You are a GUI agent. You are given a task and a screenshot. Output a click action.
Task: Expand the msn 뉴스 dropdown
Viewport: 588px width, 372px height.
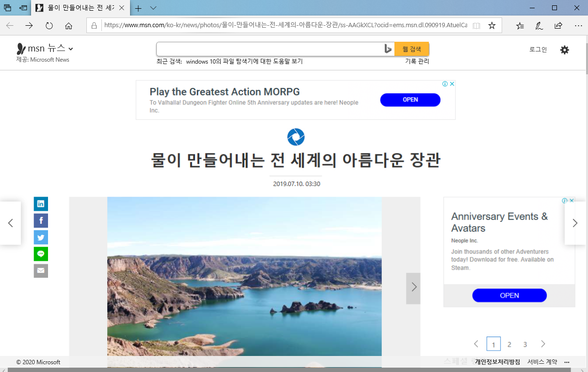point(70,49)
